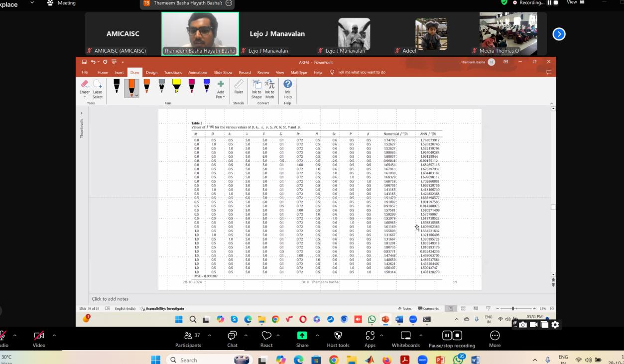Click the Windows taskbar Search box
Image resolution: width=624 pixels, height=364 pixels.
pos(209,360)
